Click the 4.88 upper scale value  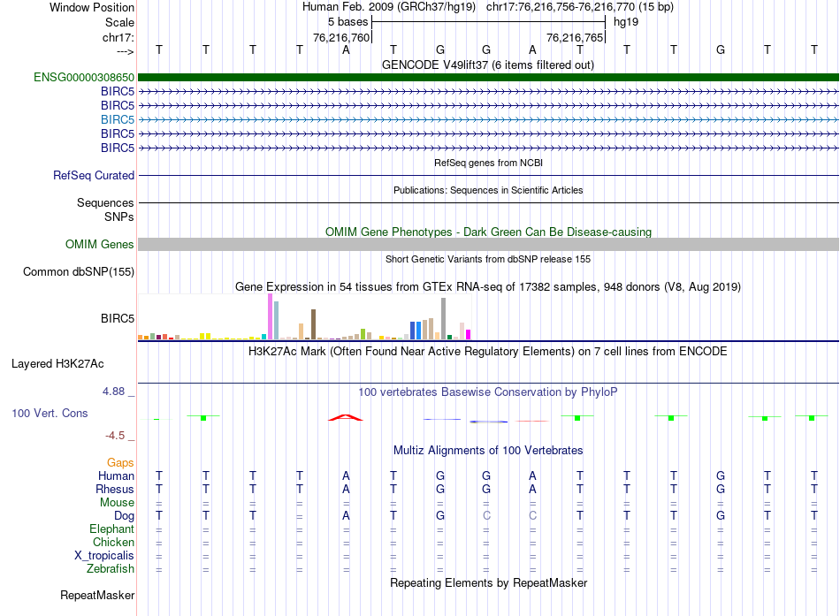point(113,391)
